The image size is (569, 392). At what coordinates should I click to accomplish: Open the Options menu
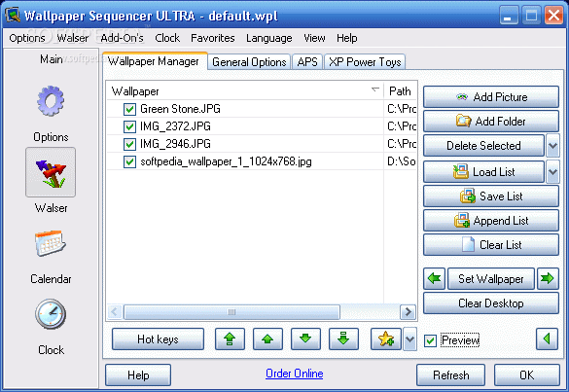pyautogui.click(x=27, y=38)
